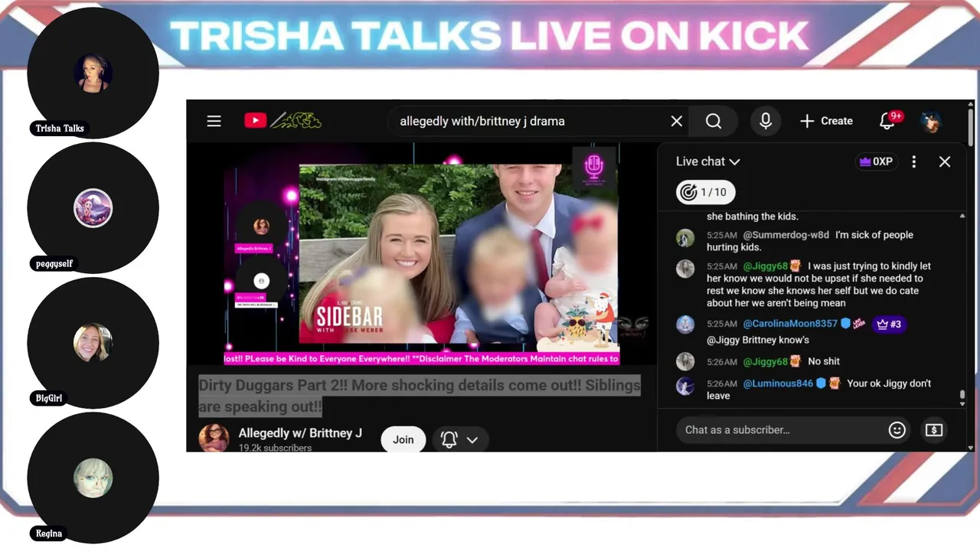Image resolution: width=980 pixels, height=551 pixels.
Task: Click the Luminous846 chat avatar
Action: tap(685, 386)
